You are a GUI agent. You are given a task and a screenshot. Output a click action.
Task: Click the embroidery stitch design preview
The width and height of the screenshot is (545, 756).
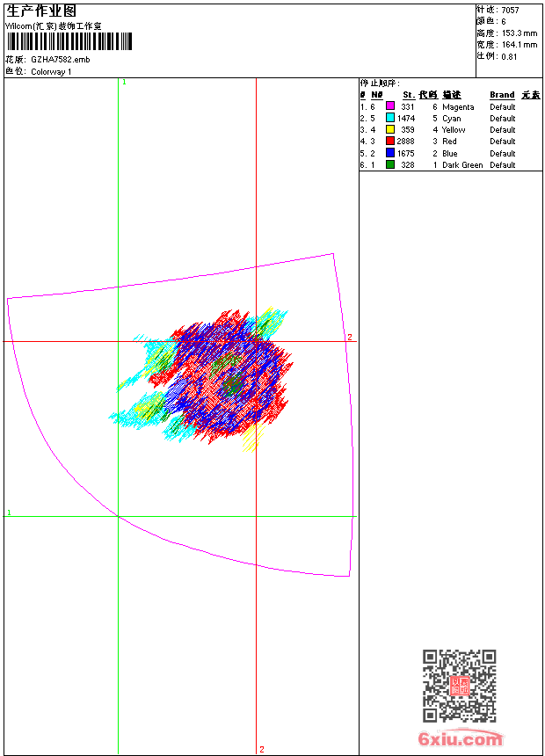coord(211,378)
